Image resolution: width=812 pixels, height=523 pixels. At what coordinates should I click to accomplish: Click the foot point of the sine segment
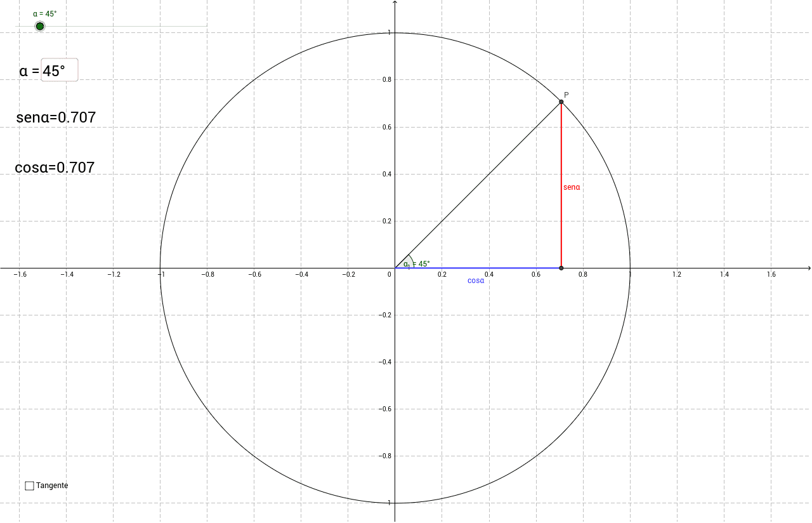[561, 268]
